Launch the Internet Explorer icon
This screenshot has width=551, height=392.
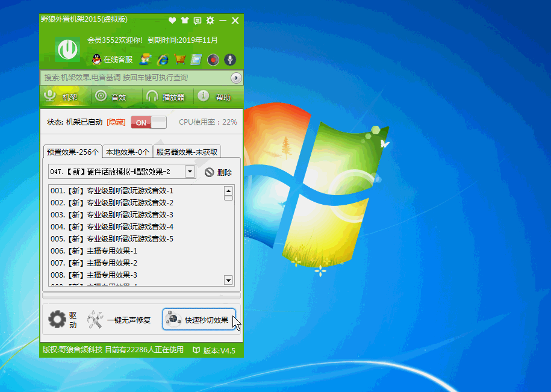pyautogui.click(x=163, y=60)
